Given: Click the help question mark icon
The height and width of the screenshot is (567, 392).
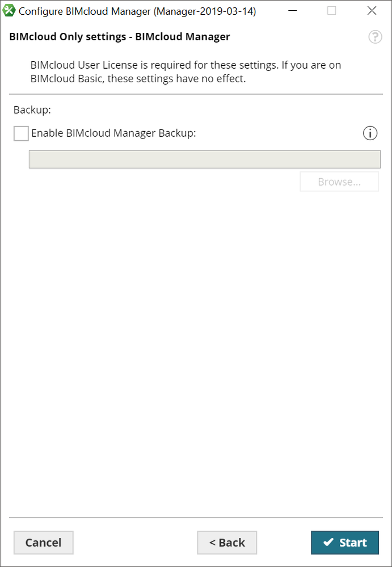Looking at the screenshot, I should pos(375,37).
